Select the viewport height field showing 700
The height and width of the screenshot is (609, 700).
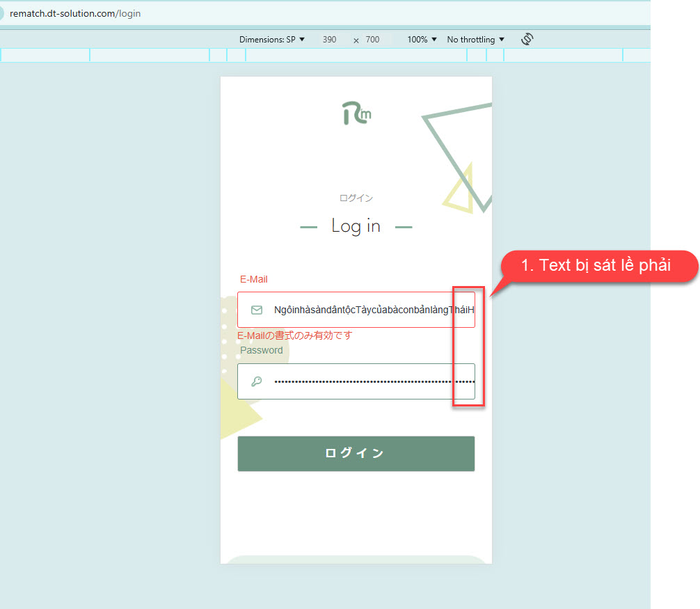point(373,40)
